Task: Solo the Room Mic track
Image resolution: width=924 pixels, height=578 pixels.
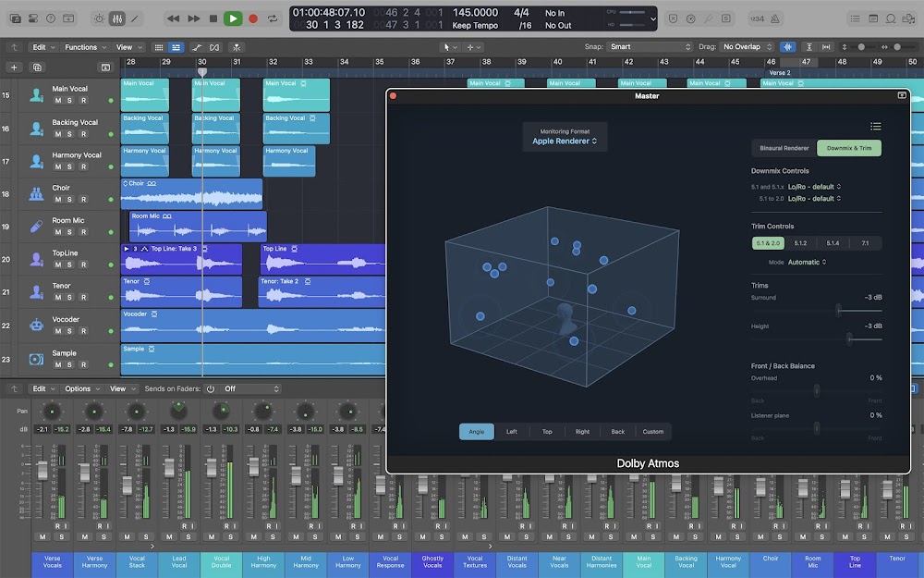Action: (69, 232)
